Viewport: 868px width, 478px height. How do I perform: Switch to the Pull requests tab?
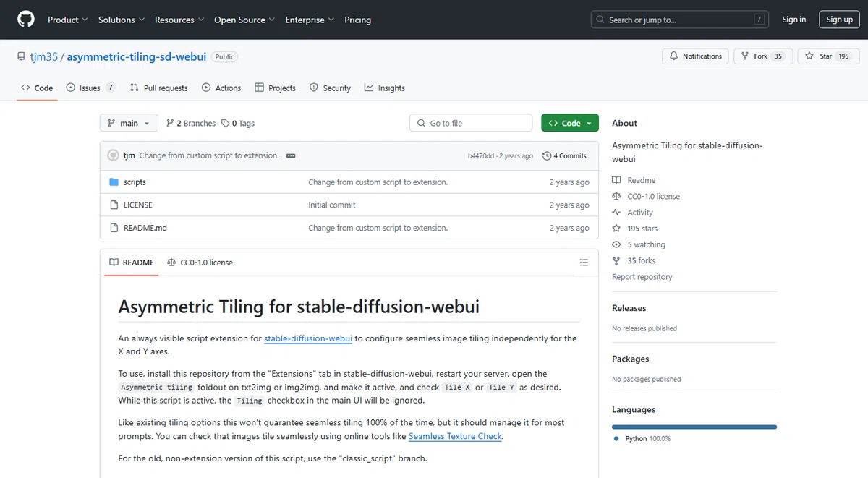point(158,88)
